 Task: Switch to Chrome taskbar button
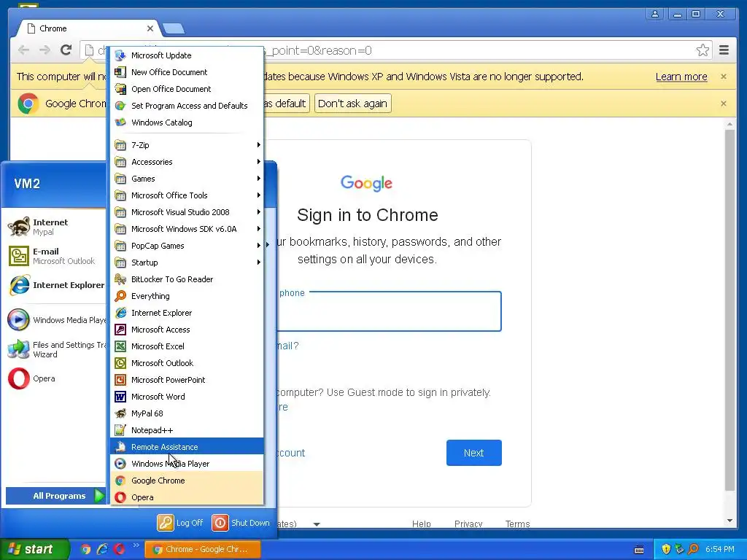click(203, 549)
